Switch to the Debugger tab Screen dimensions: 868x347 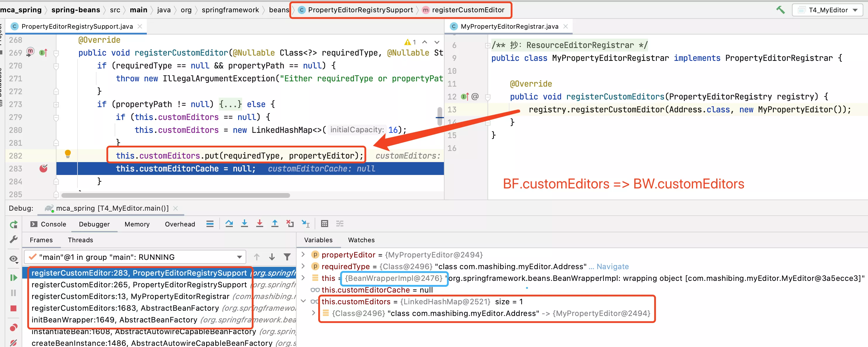tap(94, 224)
